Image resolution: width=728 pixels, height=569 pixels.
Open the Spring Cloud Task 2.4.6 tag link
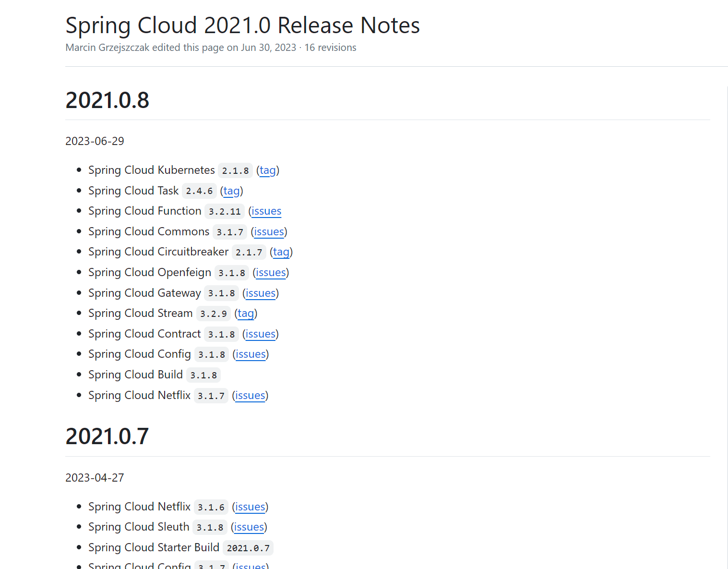tap(232, 191)
